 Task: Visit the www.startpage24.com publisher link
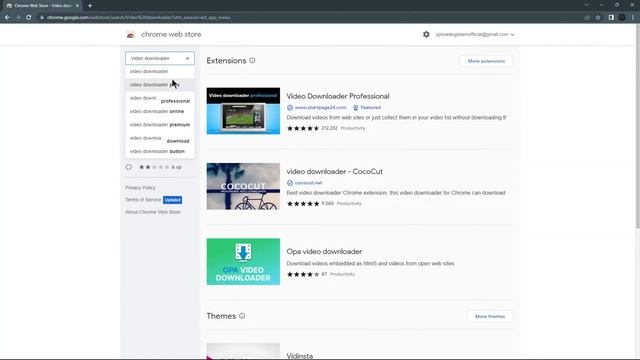click(x=320, y=108)
